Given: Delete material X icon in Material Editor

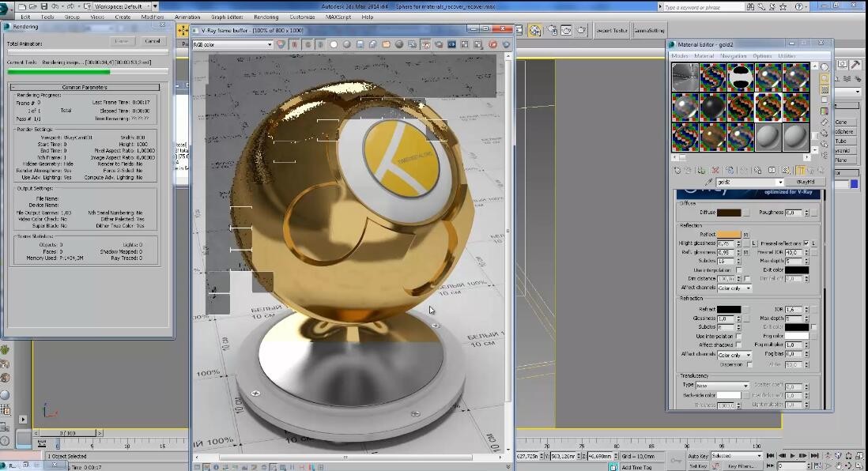Looking at the screenshot, I should pos(715,171).
